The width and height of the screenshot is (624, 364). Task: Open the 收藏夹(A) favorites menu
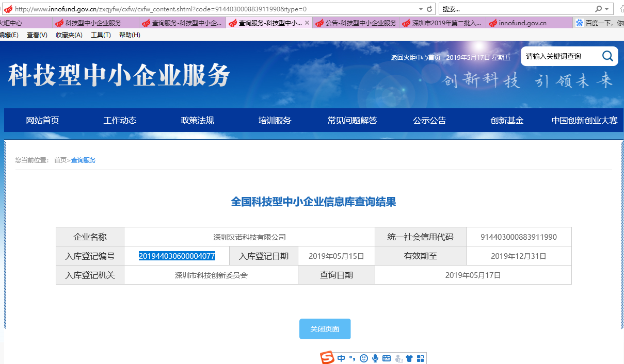69,35
